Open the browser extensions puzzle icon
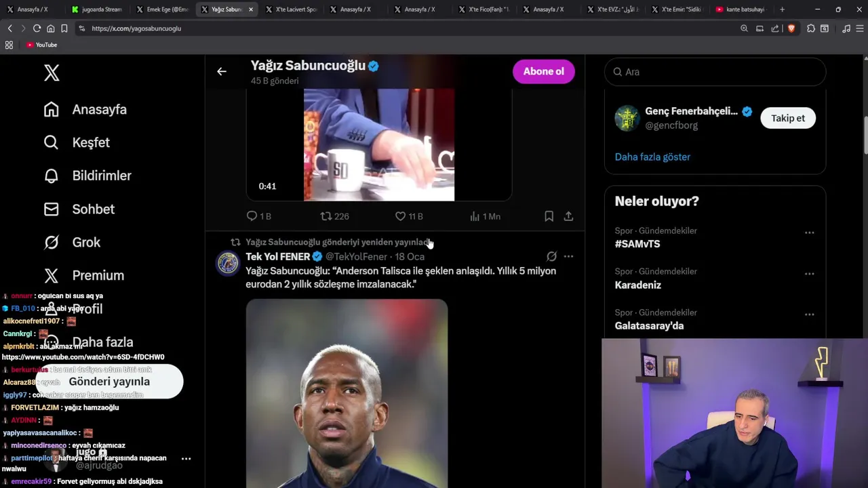Viewport: 868px width, 488px height. (x=810, y=28)
